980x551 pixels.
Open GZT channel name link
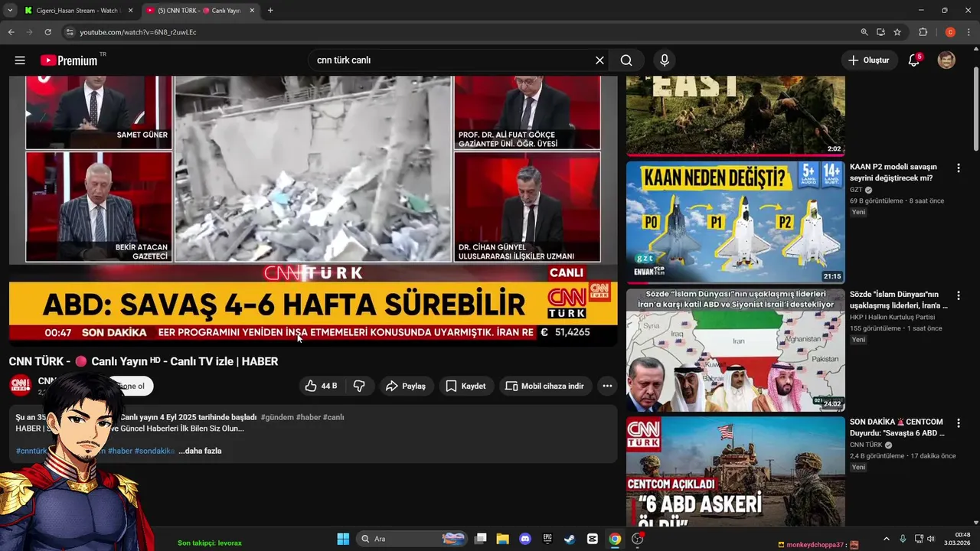click(856, 190)
